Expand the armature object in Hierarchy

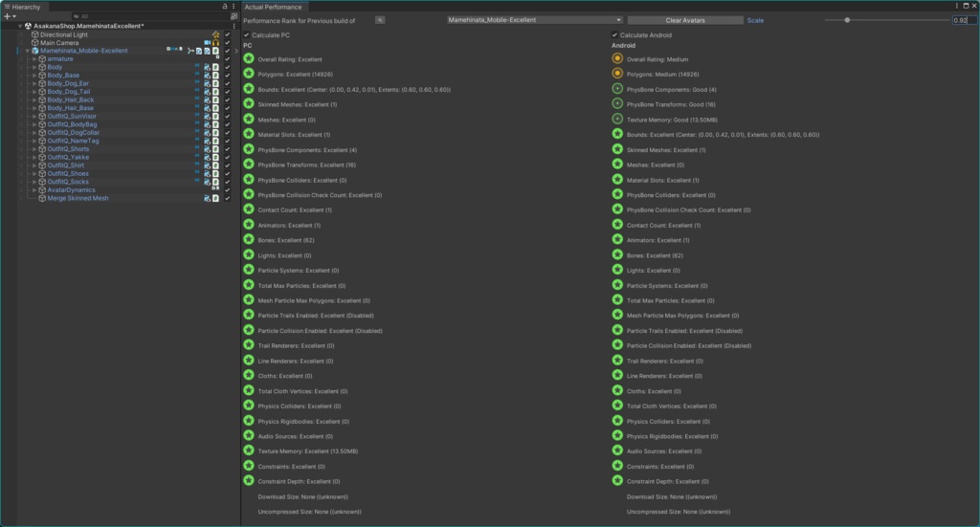coord(33,58)
